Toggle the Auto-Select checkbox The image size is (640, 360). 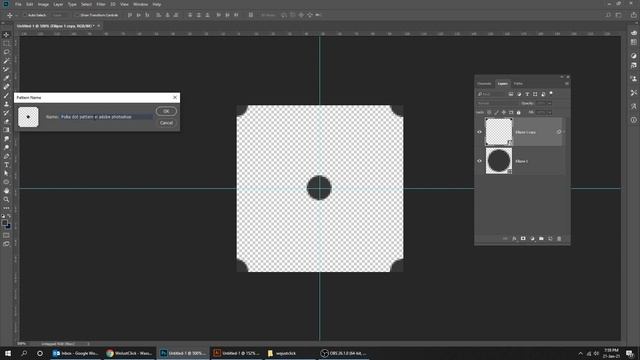click(x=24, y=15)
